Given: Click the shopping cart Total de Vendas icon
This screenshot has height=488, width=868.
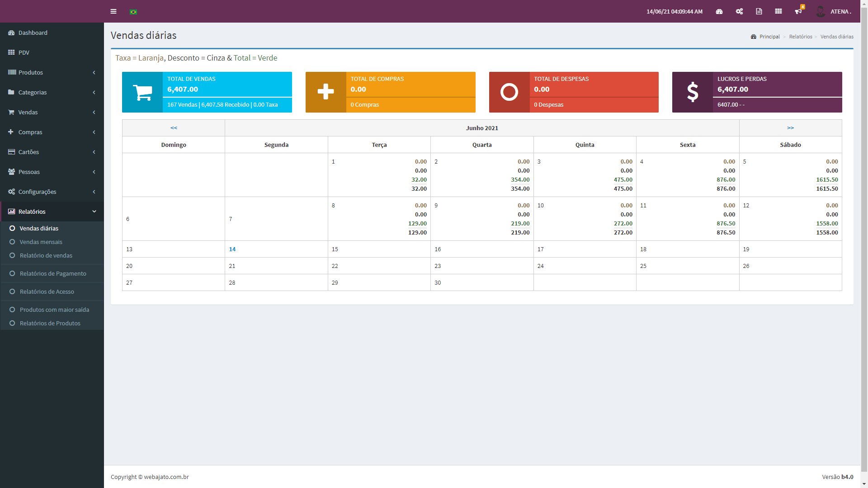Looking at the screenshot, I should 142,92.
